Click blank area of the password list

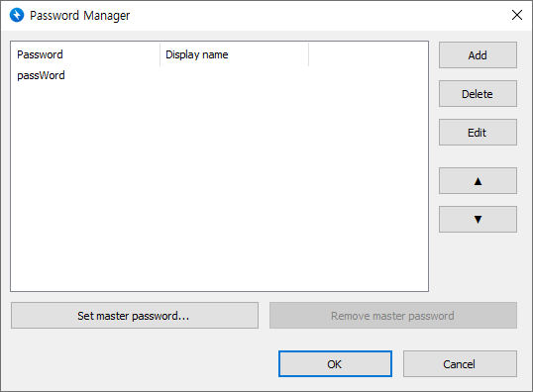[219, 187]
